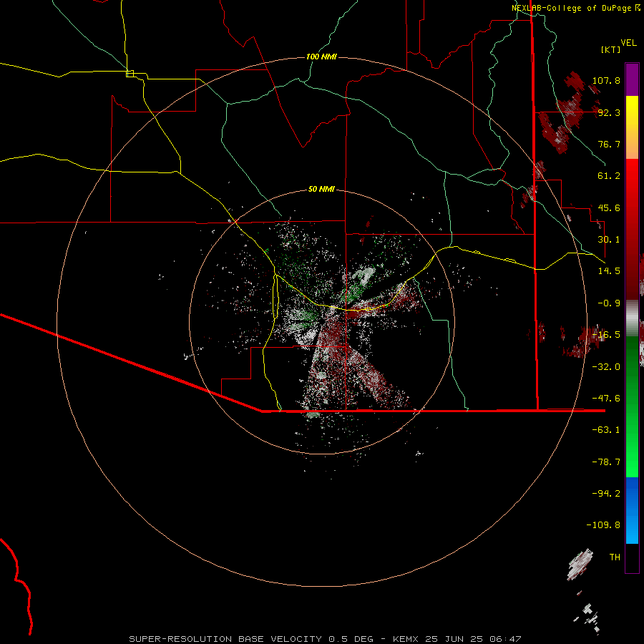Click the 50 NMI range ring label
Viewport: 644px width, 644px height.
[321, 189]
